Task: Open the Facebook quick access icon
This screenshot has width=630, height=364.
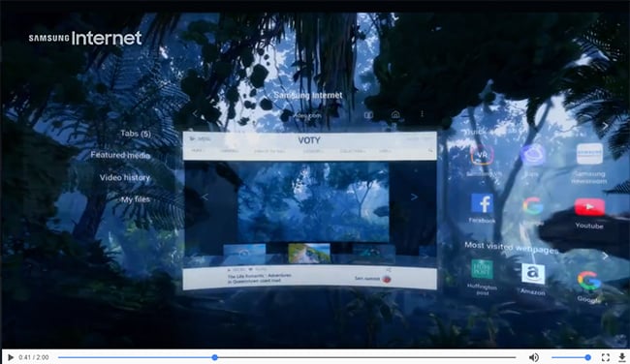Action: pyautogui.click(x=482, y=204)
